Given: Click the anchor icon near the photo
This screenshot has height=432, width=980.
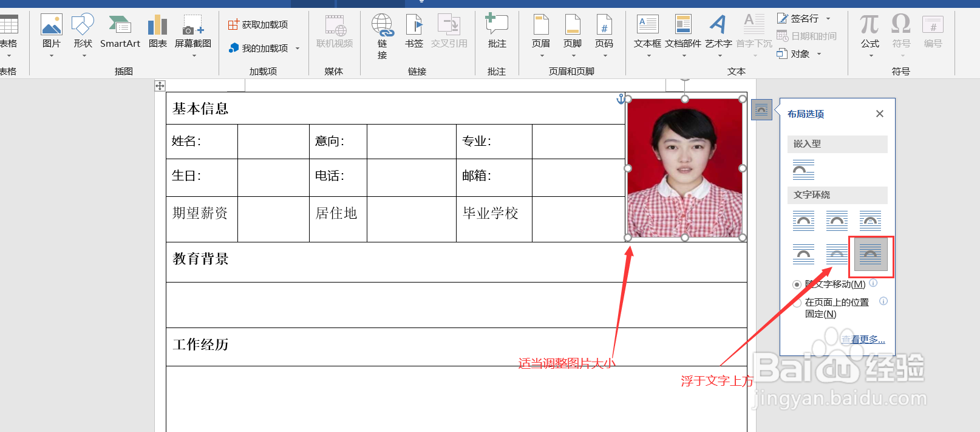Looking at the screenshot, I should (x=621, y=99).
